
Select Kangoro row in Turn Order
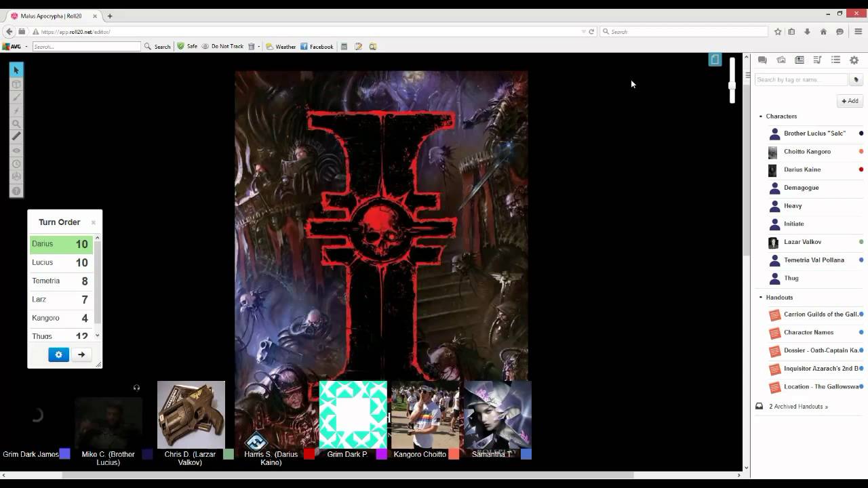coord(61,318)
